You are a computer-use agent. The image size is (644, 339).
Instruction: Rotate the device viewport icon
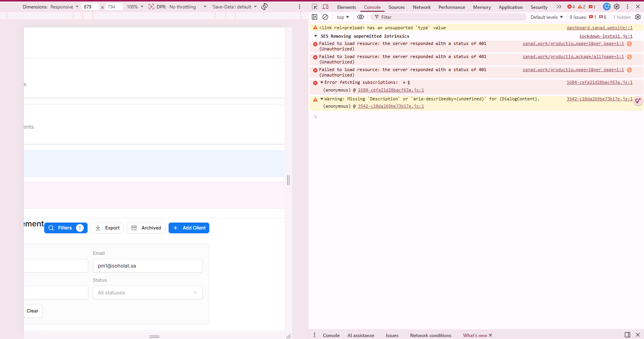(265, 7)
